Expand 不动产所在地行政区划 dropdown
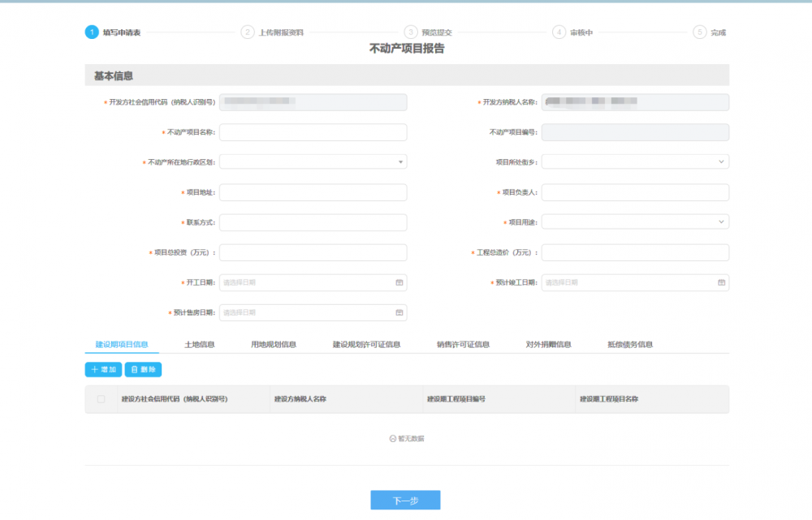 coord(313,162)
